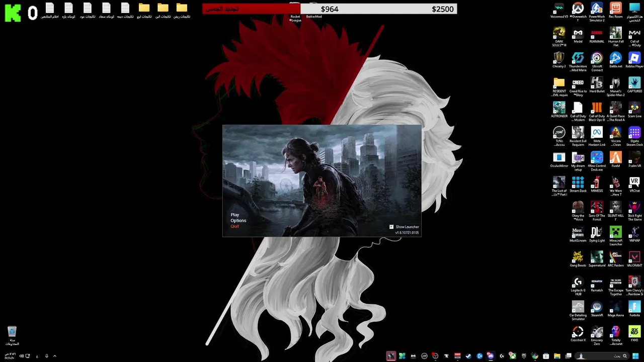
Task: Open the RESIDENT EVIL requiem folder
Action: click(x=559, y=86)
